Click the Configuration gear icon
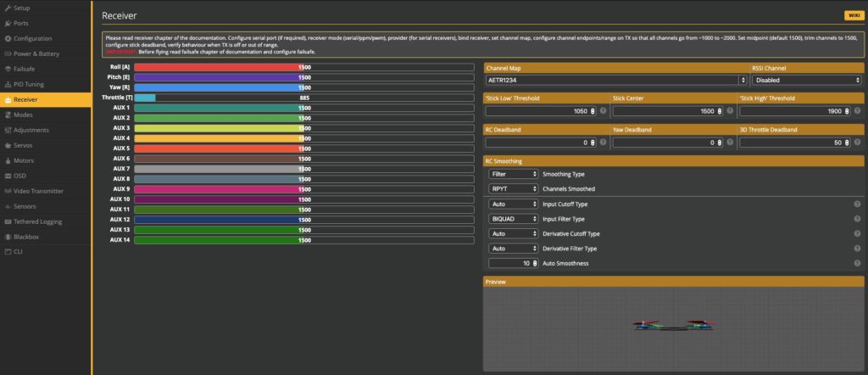 (8, 38)
